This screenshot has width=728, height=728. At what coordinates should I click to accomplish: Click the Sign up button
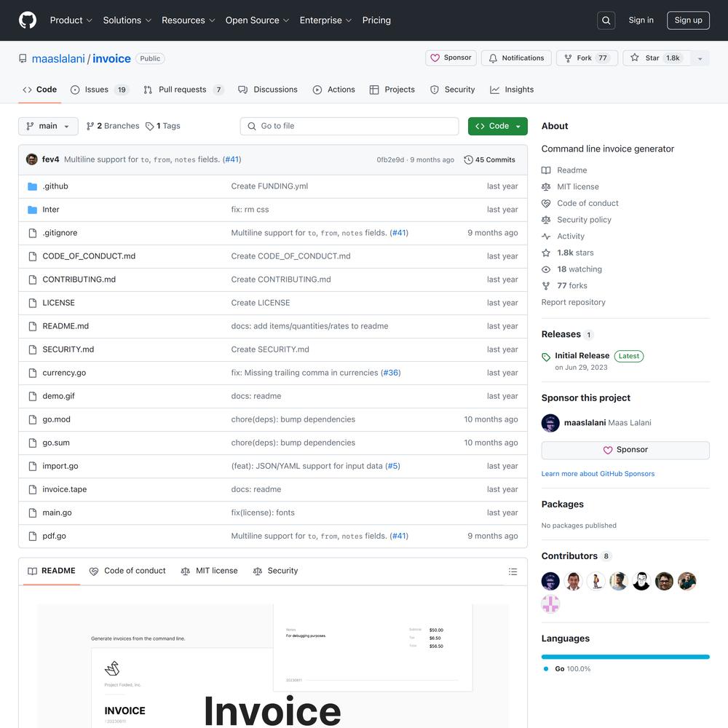(x=688, y=20)
